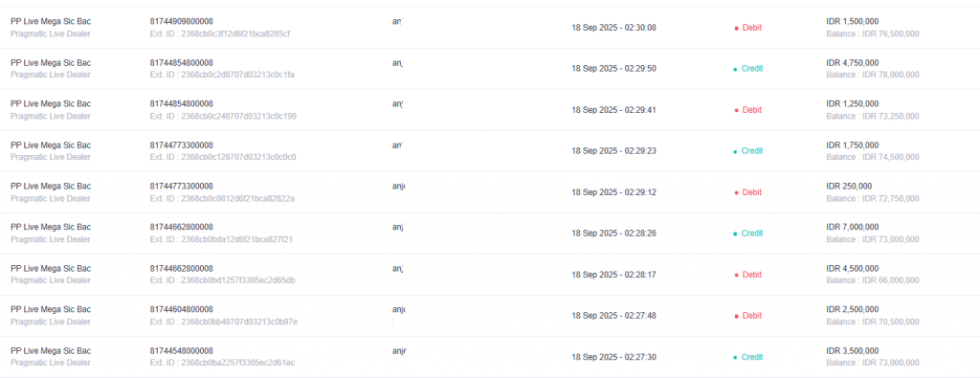Open Ext. ID 2368cb0ba2257f3305ec2d61ac
The height and width of the screenshot is (378, 980).
click(222, 363)
